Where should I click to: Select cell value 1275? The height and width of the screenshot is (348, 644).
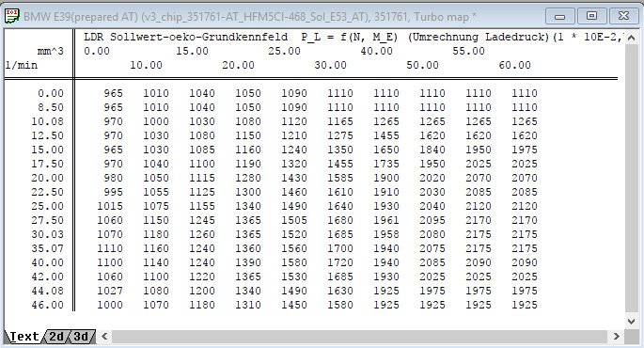(x=340, y=135)
